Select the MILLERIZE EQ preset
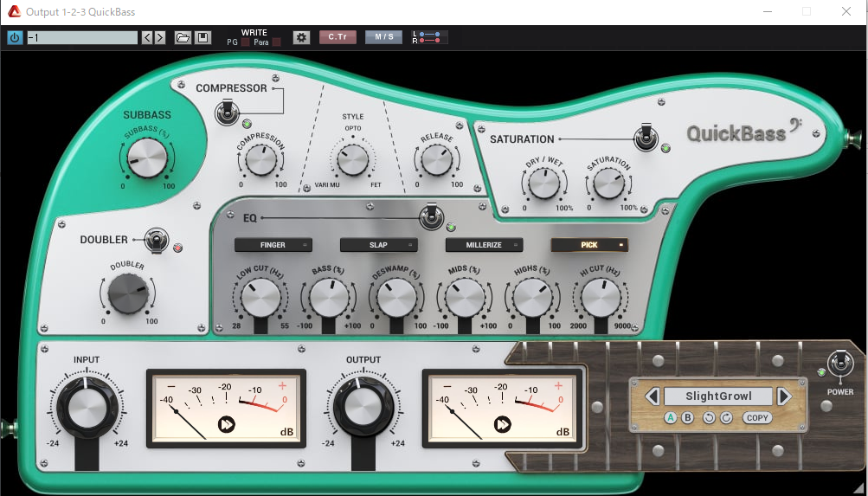Image resolution: width=868 pixels, height=496 pixels. [x=485, y=245]
